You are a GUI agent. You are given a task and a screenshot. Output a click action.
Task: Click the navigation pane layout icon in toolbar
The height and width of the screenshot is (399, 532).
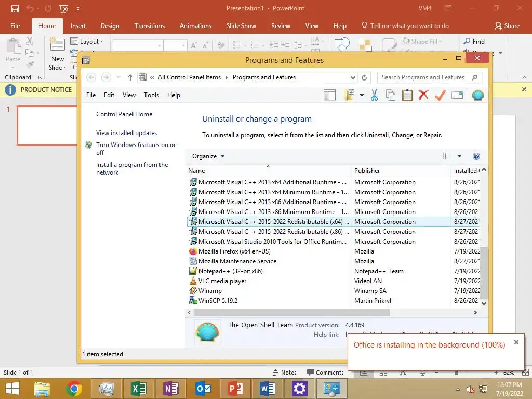[x=329, y=96]
